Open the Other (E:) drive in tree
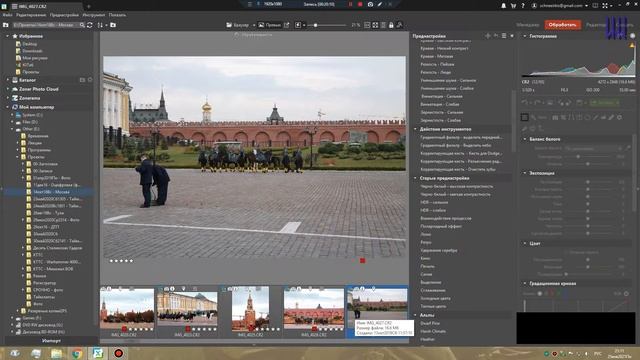This screenshot has width=640, height=360. pyautogui.click(x=31, y=129)
